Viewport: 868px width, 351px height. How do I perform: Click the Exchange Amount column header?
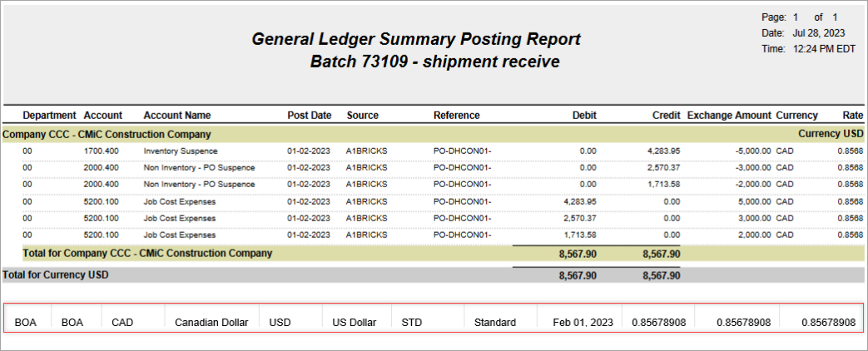[x=729, y=115]
